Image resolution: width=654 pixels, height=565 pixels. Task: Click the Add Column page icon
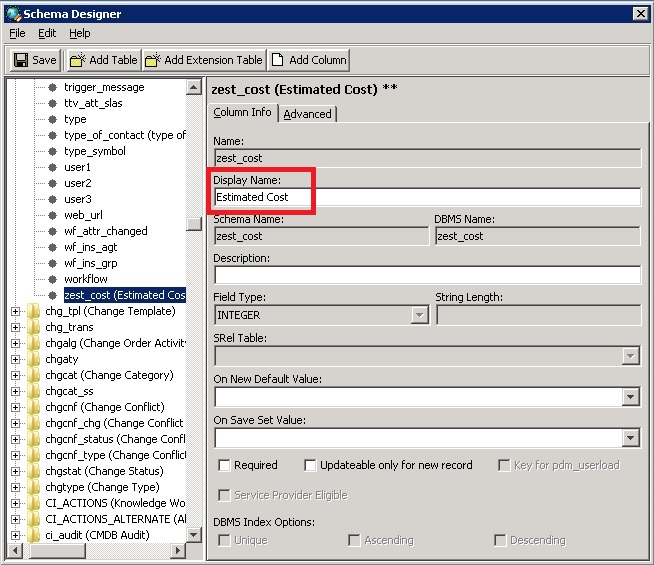pos(277,60)
